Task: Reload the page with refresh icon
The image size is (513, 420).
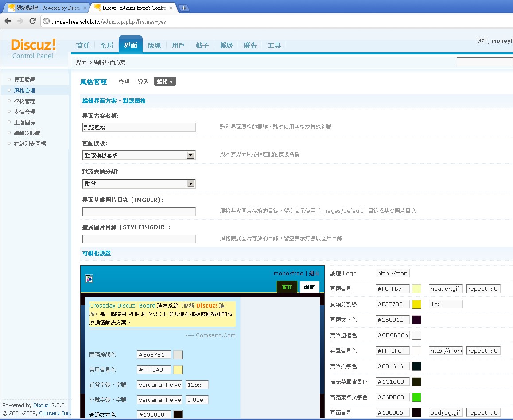Action: [32, 21]
